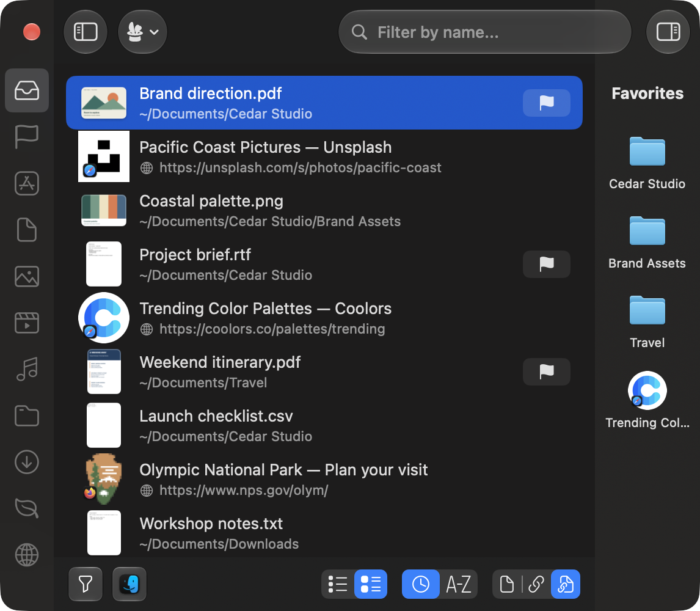Viewport: 700px width, 611px height.
Task: Open Trending Col... favorite link
Action: pyautogui.click(x=647, y=401)
